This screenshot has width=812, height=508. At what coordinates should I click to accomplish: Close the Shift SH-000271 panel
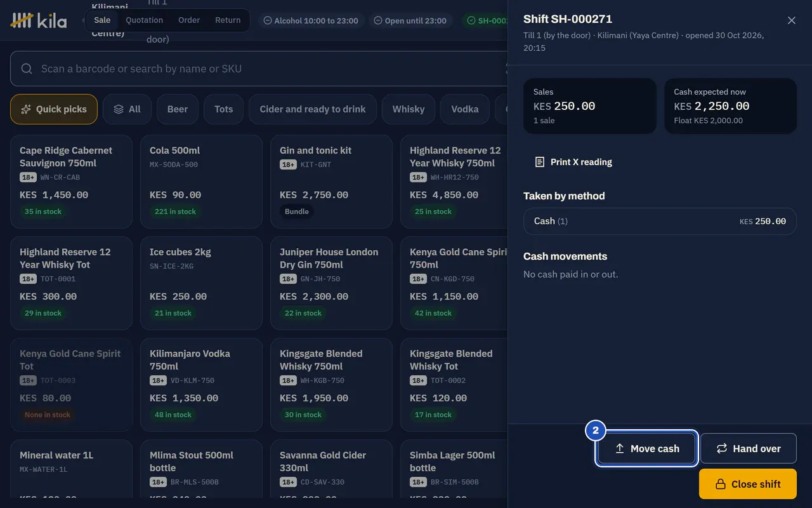pyautogui.click(x=792, y=20)
